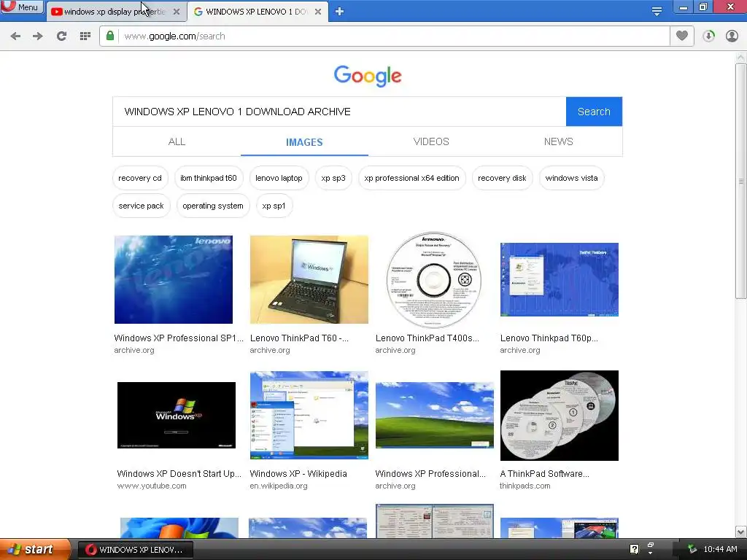
Task: Switch to the ALL results tab
Action: pos(177,142)
